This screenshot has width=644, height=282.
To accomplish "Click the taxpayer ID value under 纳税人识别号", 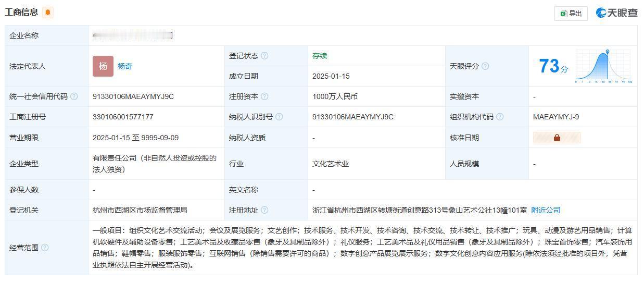I will (353, 117).
